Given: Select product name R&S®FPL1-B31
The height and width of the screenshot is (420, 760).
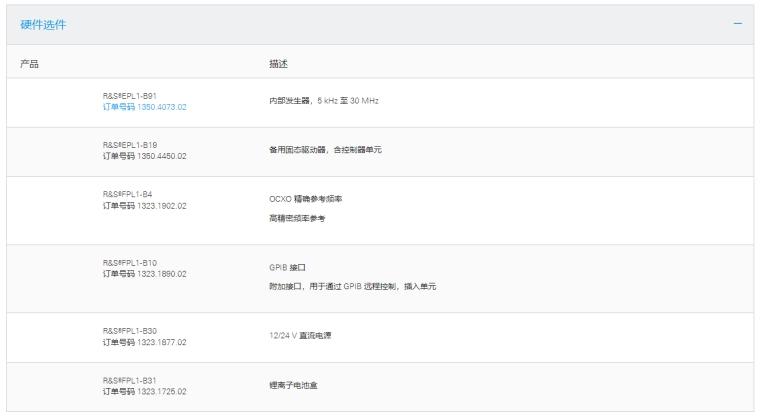Looking at the screenshot, I should coord(129,380).
